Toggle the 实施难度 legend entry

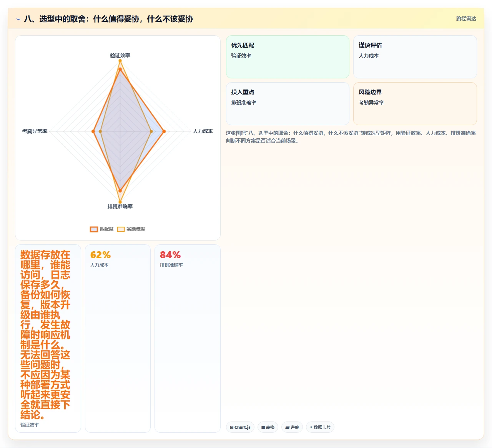[x=131, y=229]
